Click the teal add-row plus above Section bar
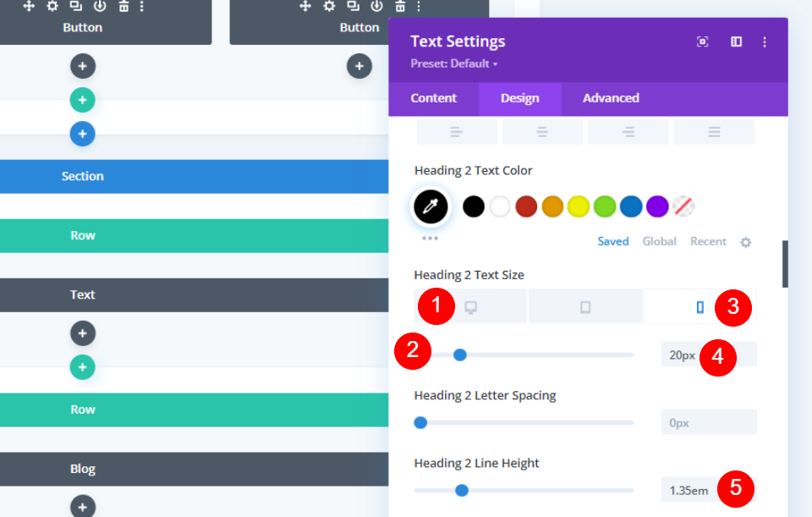Viewport: 812px width, 517px height. 83,100
